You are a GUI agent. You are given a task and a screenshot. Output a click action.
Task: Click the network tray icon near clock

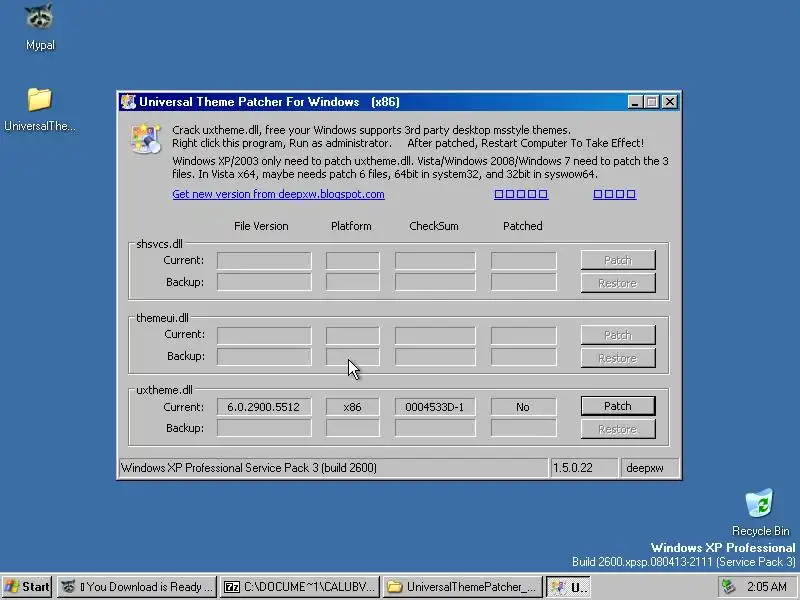pos(728,587)
